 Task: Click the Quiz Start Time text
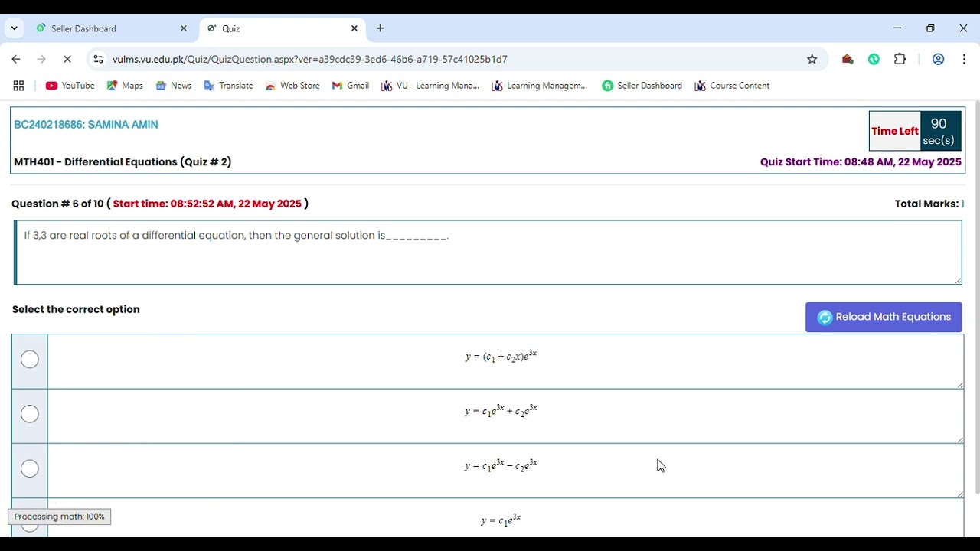click(861, 162)
